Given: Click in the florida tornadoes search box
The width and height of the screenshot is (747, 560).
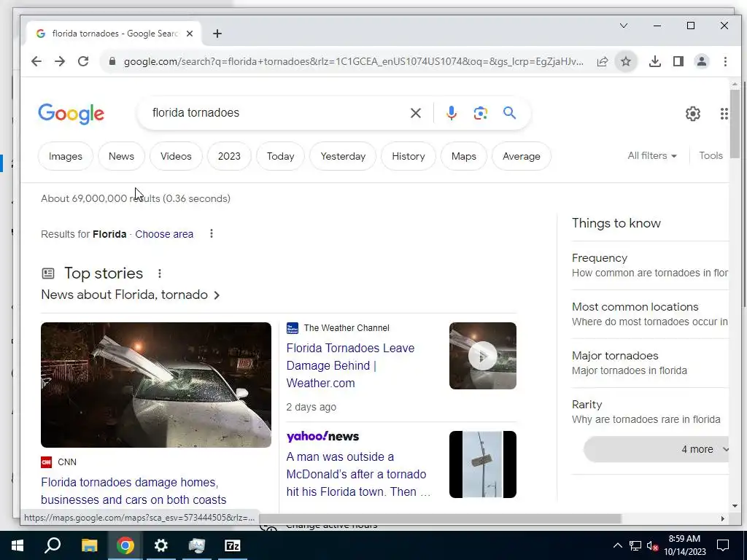Looking at the screenshot, I should [276, 113].
